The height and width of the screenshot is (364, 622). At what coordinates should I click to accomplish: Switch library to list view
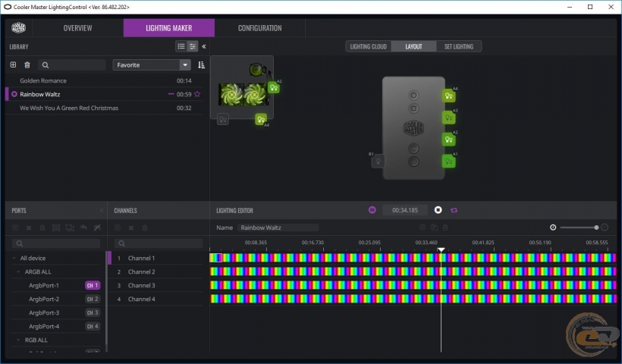click(x=181, y=46)
